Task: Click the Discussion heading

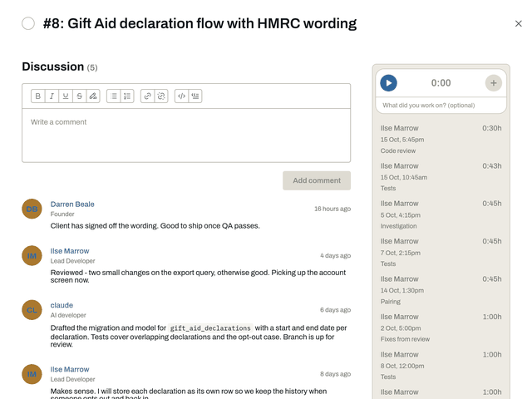Action: tap(53, 66)
